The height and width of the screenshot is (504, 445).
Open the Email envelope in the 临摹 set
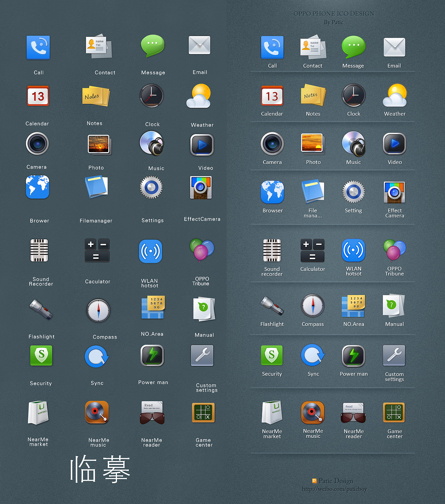click(200, 45)
